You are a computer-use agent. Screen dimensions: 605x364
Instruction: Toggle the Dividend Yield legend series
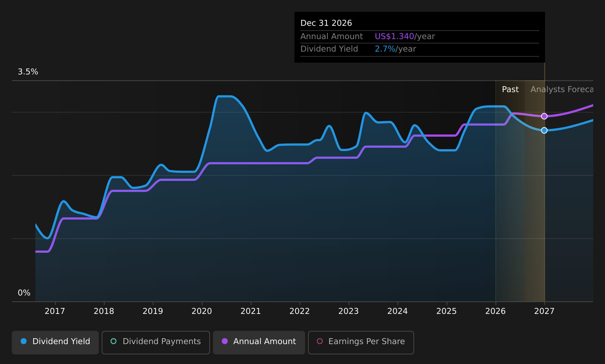(x=55, y=342)
